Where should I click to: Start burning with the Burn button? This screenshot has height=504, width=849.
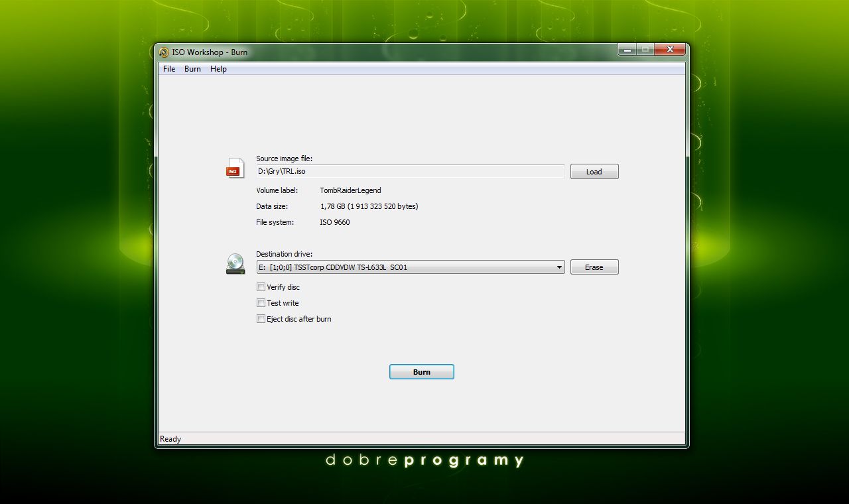pyautogui.click(x=422, y=372)
